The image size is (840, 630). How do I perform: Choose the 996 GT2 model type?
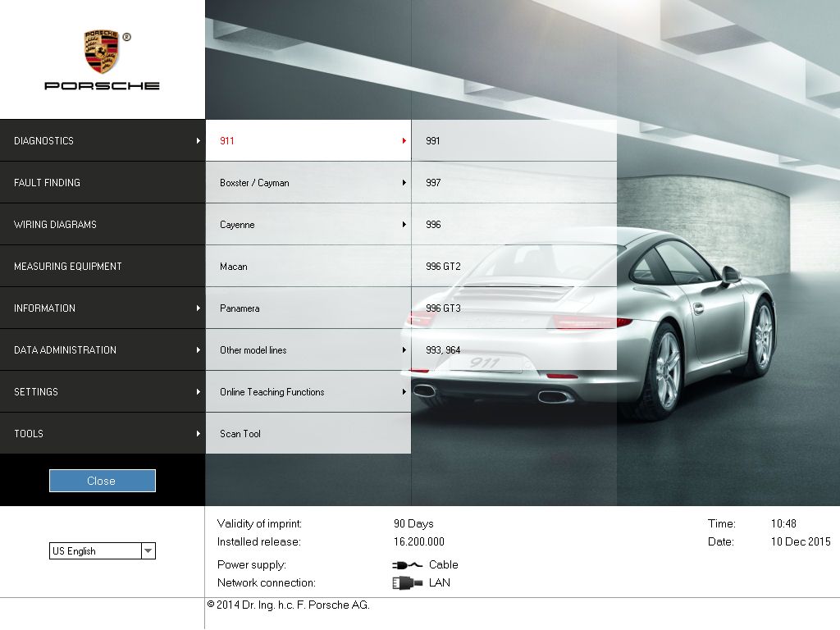click(514, 266)
